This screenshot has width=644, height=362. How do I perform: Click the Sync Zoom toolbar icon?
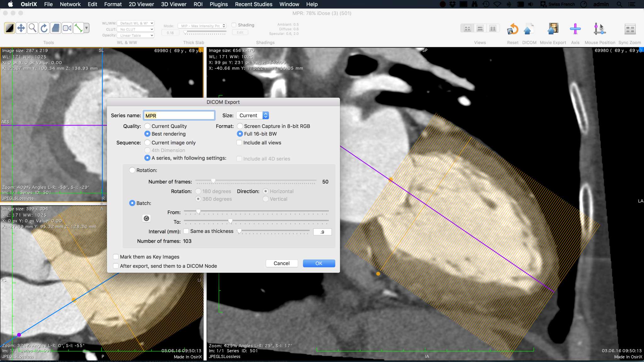pyautogui.click(x=630, y=29)
